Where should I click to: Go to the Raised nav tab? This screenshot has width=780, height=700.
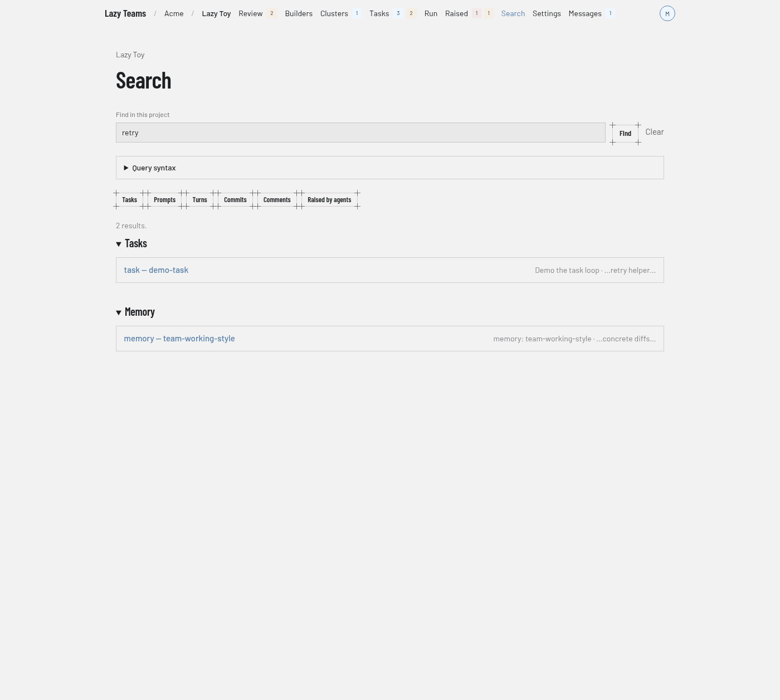[456, 13]
